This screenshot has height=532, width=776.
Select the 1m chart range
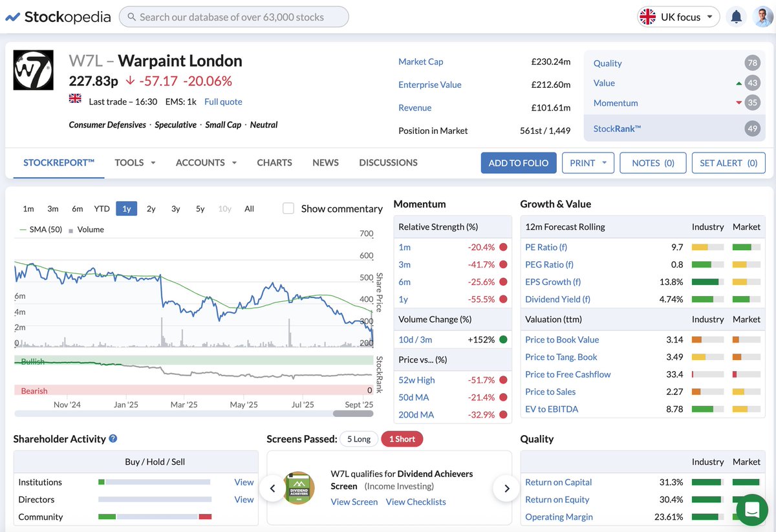coord(28,209)
